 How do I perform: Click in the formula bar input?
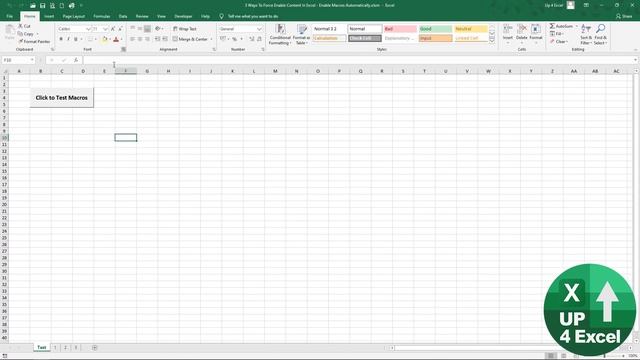click(x=358, y=60)
